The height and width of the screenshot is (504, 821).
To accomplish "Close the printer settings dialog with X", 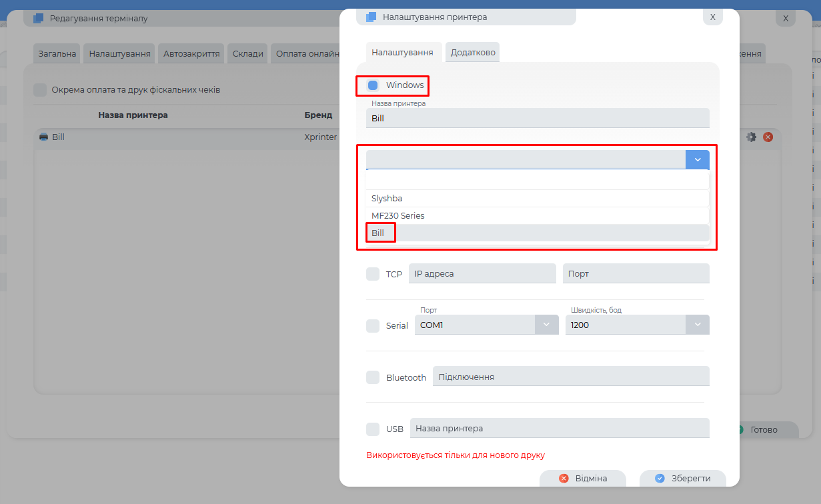I will [x=712, y=17].
